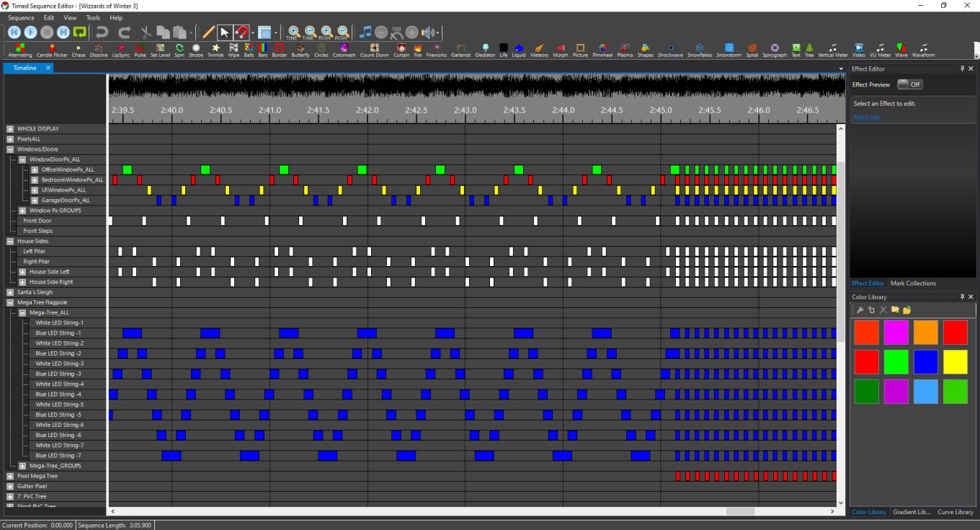Image resolution: width=980 pixels, height=530 pixels.
Task: Choose the Butterfly effect icon
Action: 300,50
